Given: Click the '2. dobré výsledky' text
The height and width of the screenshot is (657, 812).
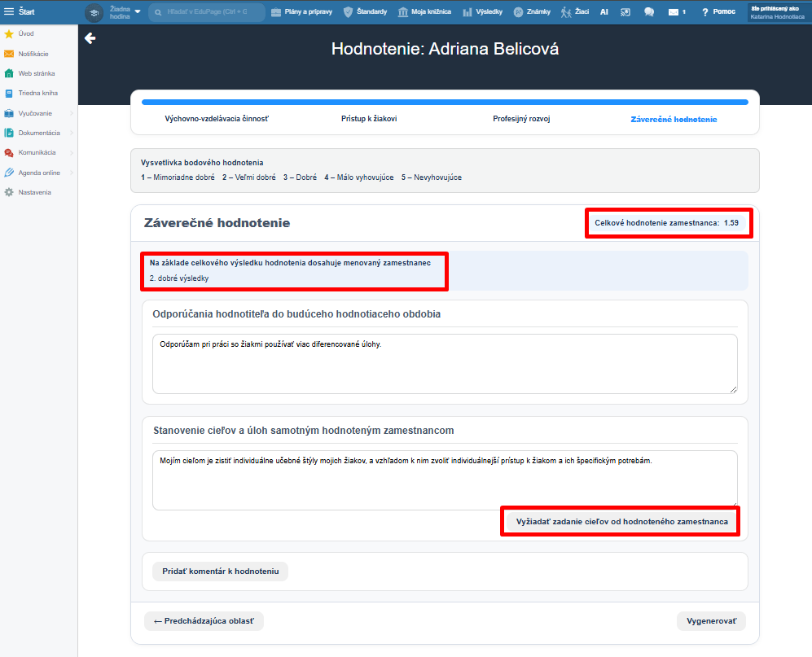Looking at the screenshot, I should coord(179,278).
